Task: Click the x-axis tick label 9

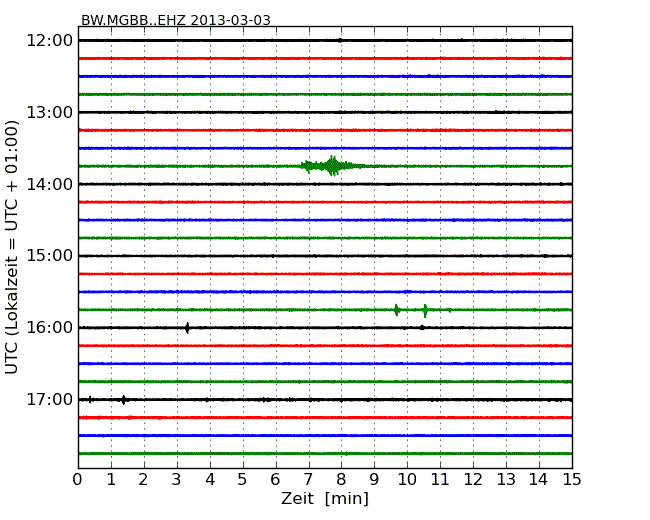Action: [374, 480]
